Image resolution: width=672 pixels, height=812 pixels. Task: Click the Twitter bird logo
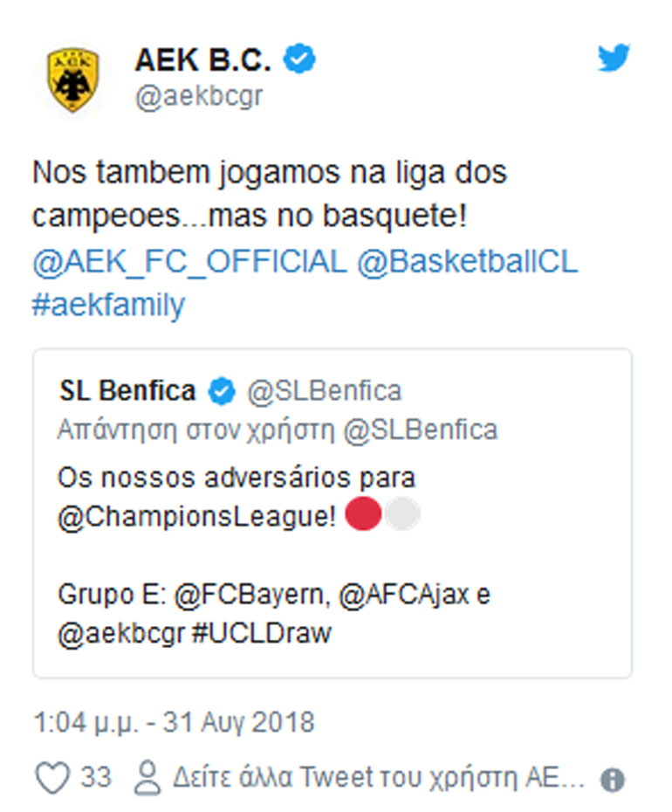tap(614, 59)
